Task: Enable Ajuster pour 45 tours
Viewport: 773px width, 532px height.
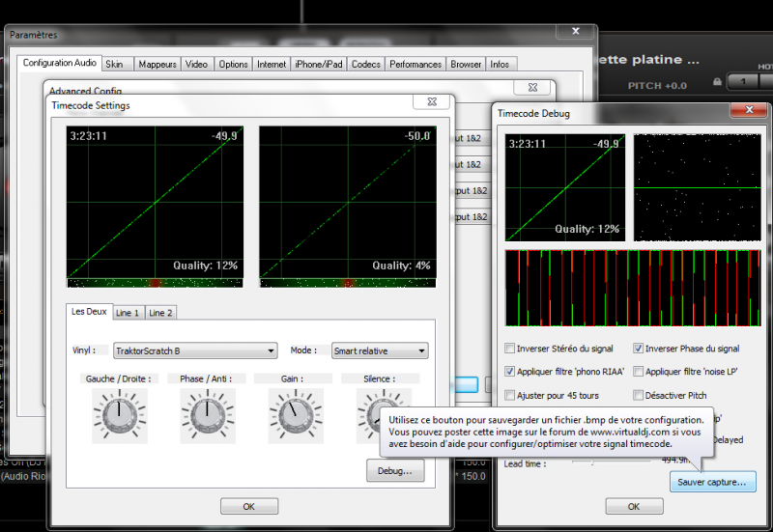Action: tap(510, 395)
